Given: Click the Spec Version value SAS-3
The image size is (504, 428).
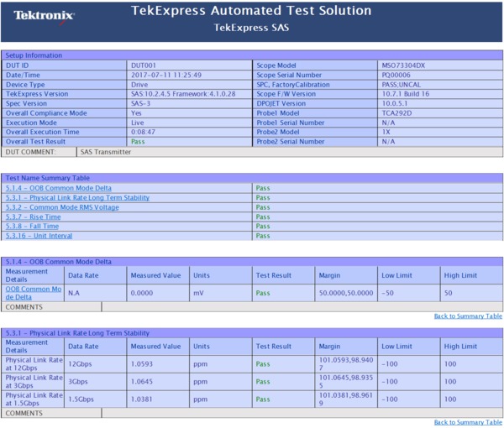Looking at the screenshot, I should tap(140, 104).
